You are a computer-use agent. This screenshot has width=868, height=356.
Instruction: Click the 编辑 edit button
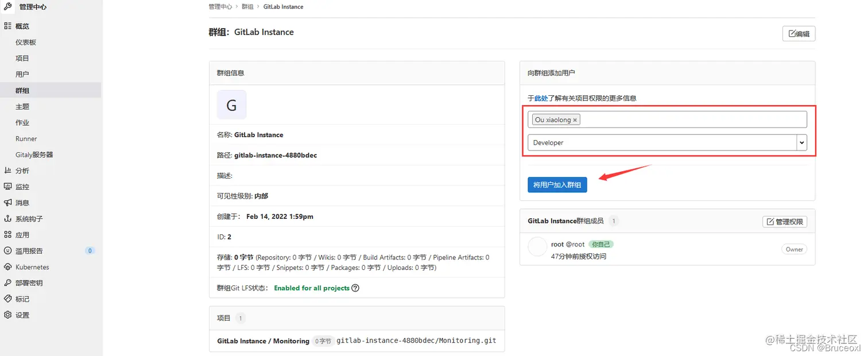[x=799, y=34]
